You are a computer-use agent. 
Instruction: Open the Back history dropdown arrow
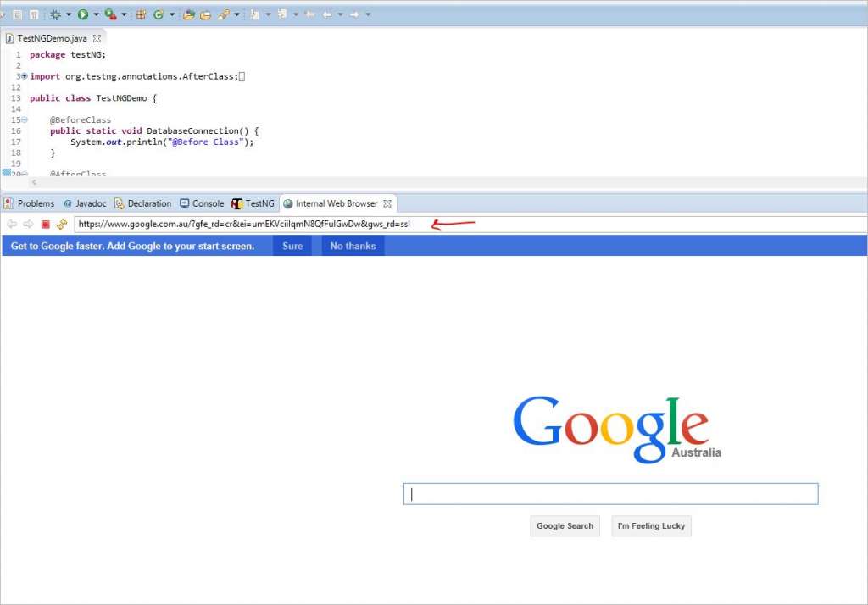point(340,14)
